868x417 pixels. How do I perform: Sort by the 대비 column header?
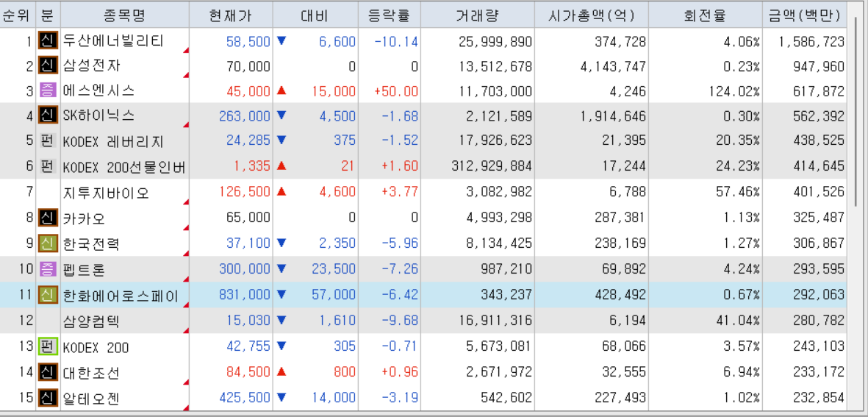tap(315, 16)
